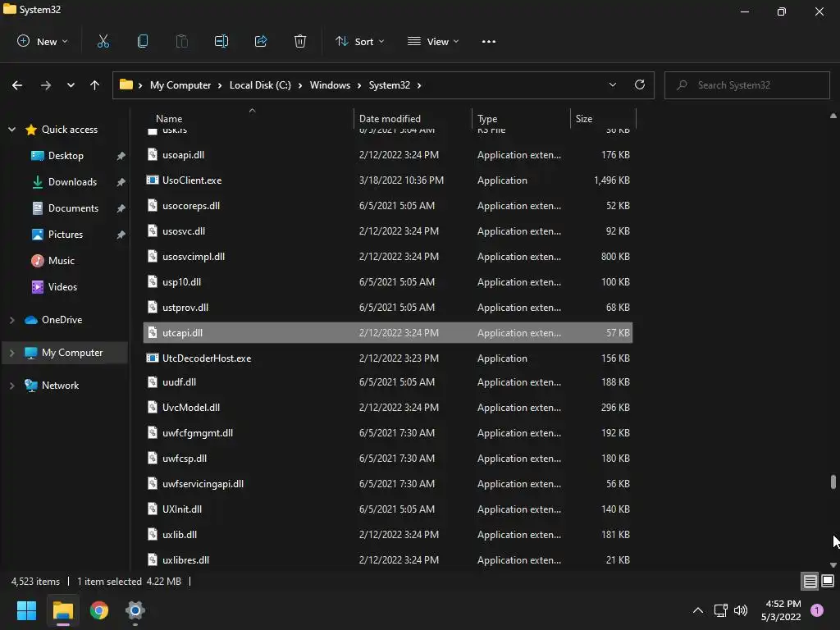This screenshot has width=840, height=630.
Task: Open the Sort options dropdown
Action: 359,41
